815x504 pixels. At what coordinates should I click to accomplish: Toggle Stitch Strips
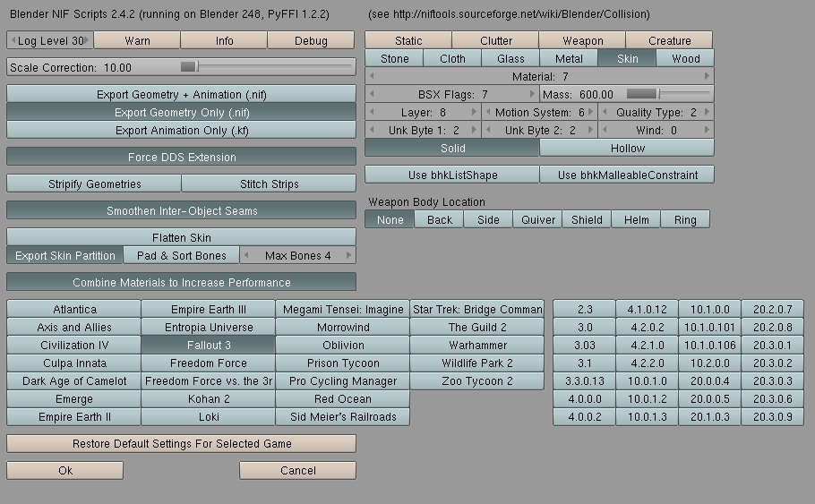tap(269, 184)
